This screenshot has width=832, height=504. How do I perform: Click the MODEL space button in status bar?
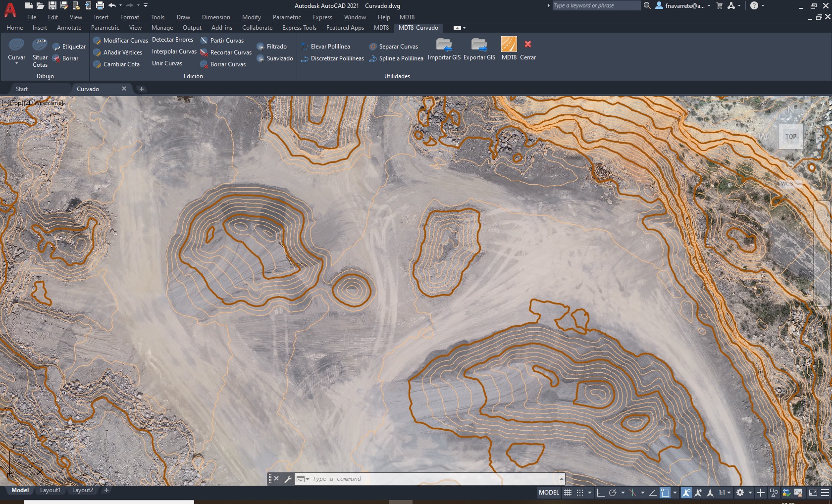pos(549,493)
